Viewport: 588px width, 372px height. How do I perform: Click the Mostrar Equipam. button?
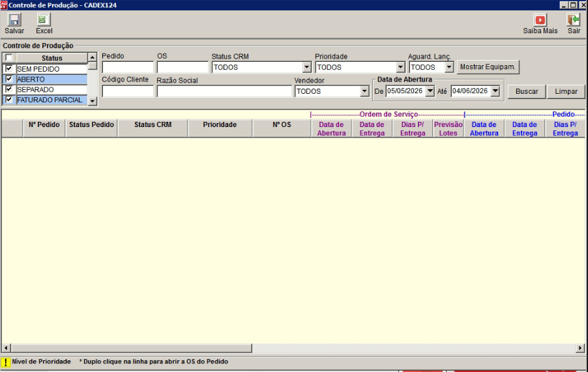point(488,67)
